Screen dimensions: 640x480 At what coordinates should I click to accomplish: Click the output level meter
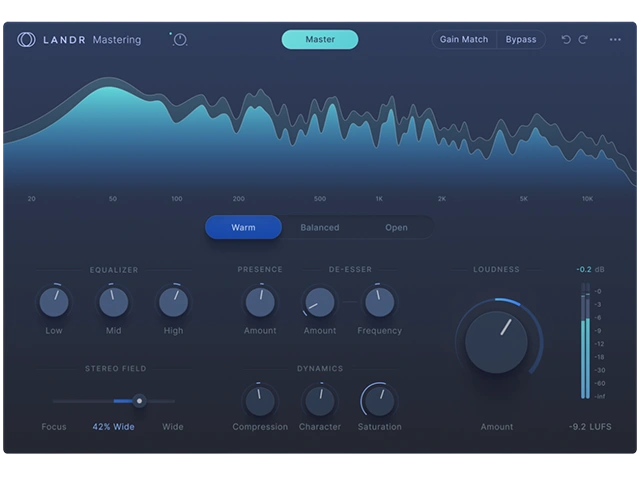pos(585,341)
